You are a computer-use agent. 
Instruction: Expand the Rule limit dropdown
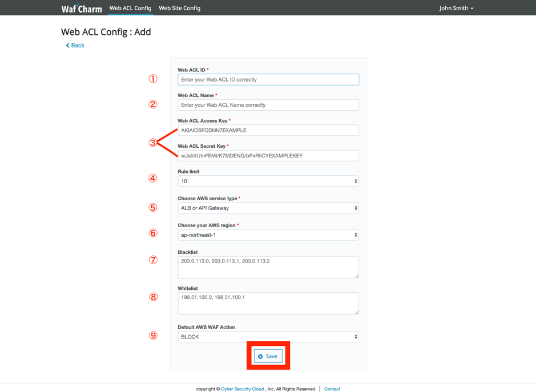tap(268, 181)
